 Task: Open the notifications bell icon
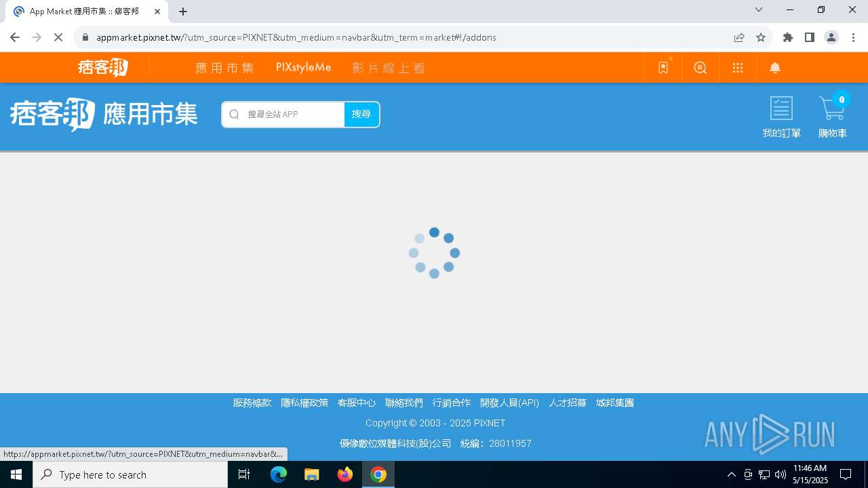point(775,67)
